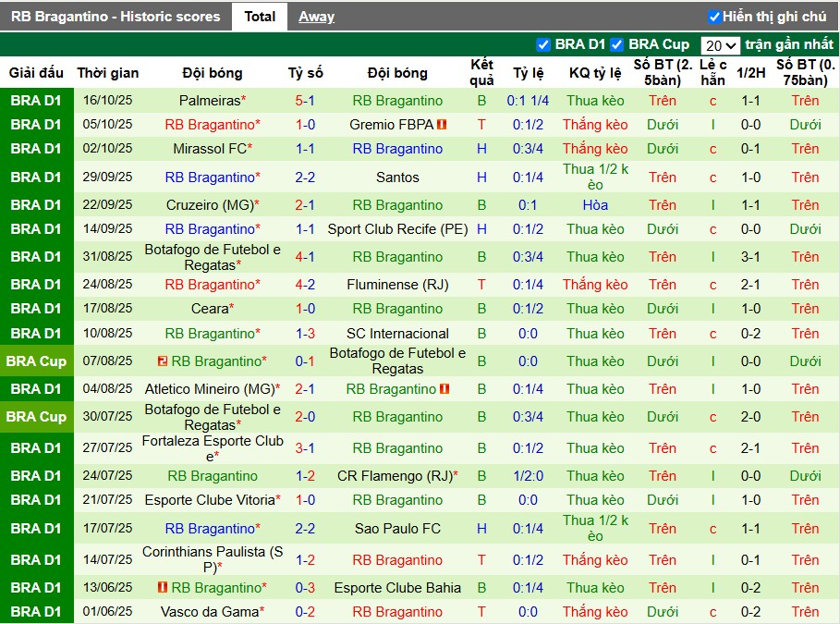Click red card icon in Esporte Clube Bahia match

pos(163,588)
